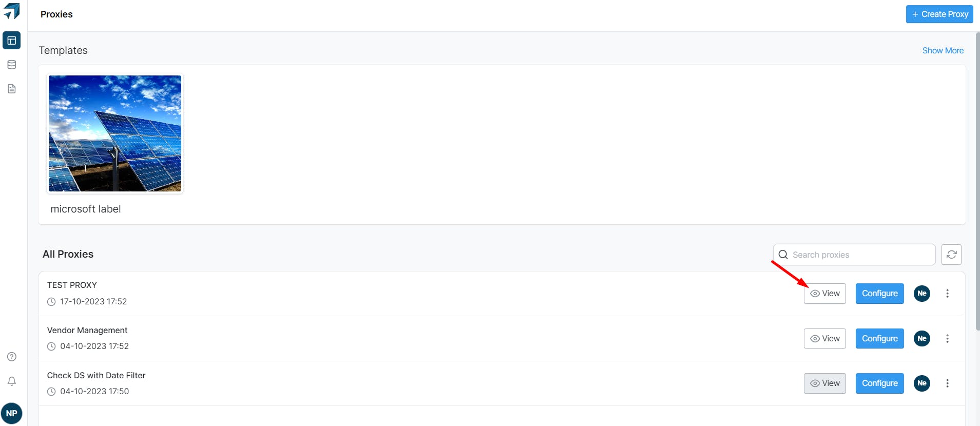Configure the Vendor Management proxy

click(x=879, y=339)
